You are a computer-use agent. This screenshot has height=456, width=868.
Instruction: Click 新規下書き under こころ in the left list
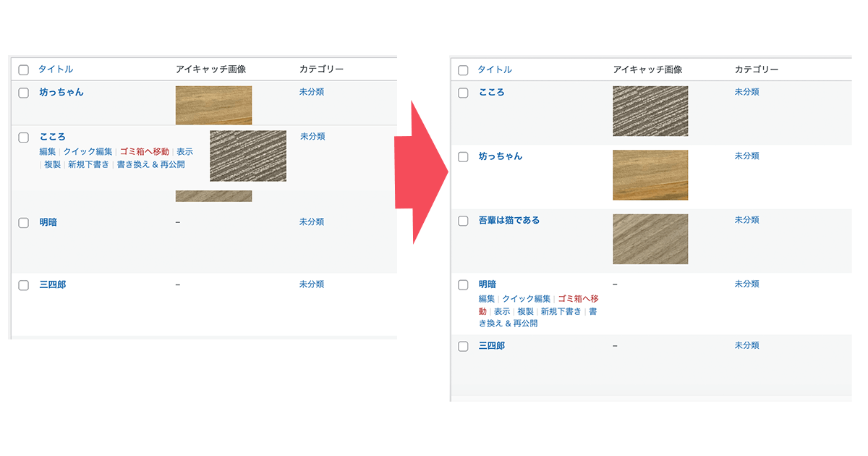click(x=89, y=164)
